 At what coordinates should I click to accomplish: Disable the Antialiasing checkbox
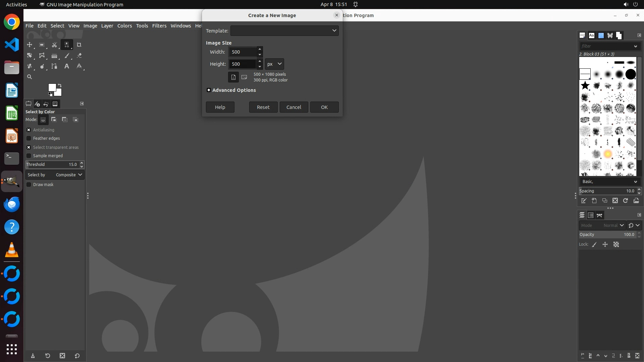29,130
